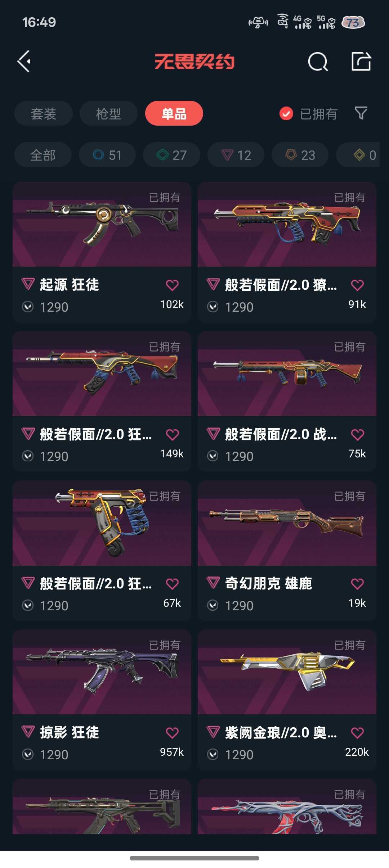
Task: Open the filter funnel icon
Action: pos(361,113)
